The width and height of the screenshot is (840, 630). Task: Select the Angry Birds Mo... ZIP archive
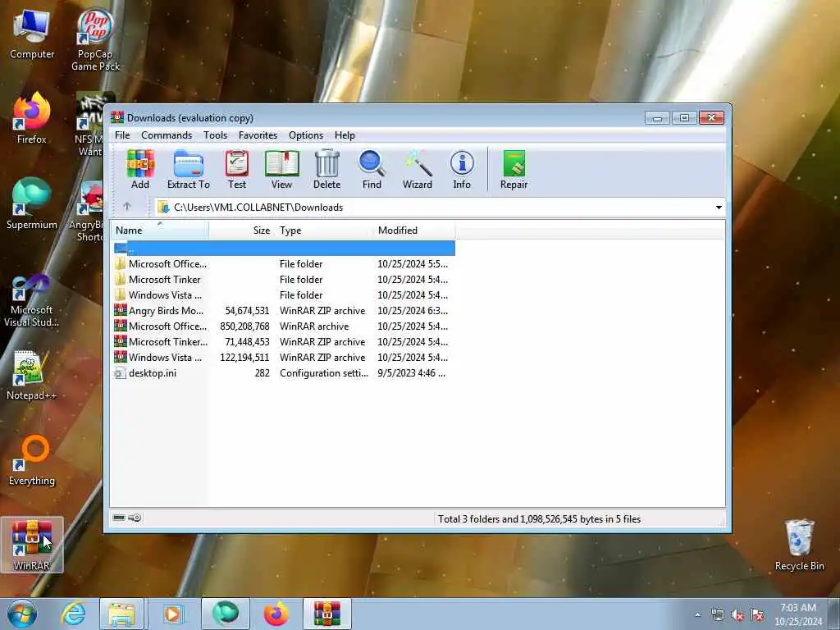pos(283,310)
